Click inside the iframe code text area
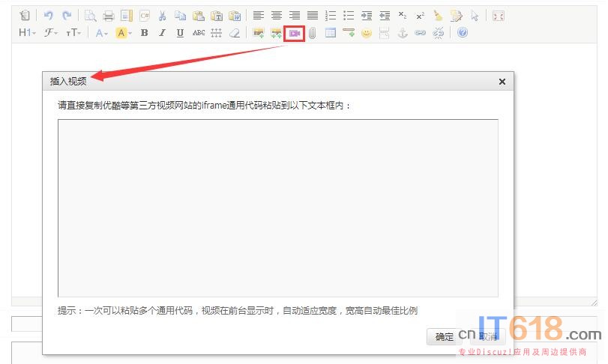The height and width of the screenshot is (364, 608). [277, 208]
